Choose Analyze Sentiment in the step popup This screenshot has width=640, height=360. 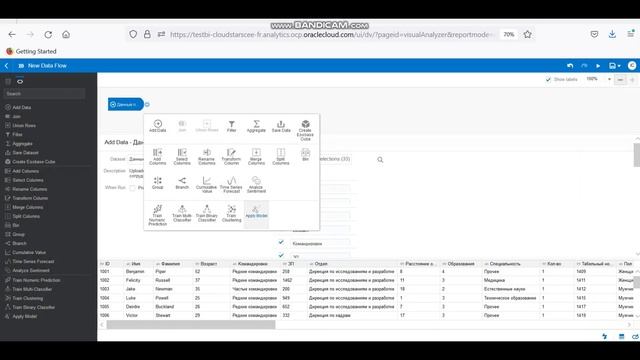click(256, 184)
